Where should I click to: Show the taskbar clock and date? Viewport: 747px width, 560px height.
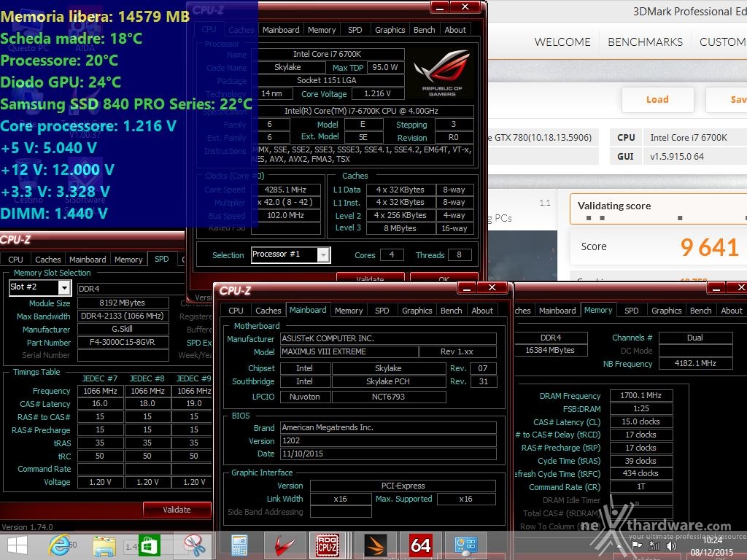pyautogui.click(x=712, y=546)
